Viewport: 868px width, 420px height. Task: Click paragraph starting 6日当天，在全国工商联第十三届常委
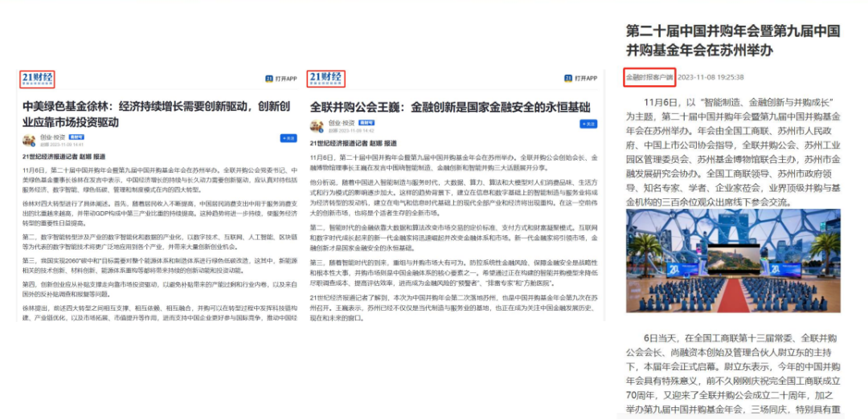point(734,373)
